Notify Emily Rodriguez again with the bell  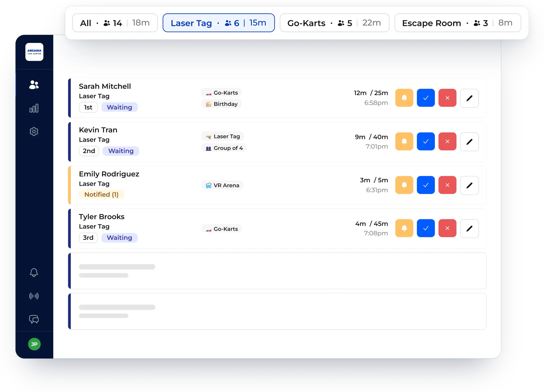tap(404, 185)
